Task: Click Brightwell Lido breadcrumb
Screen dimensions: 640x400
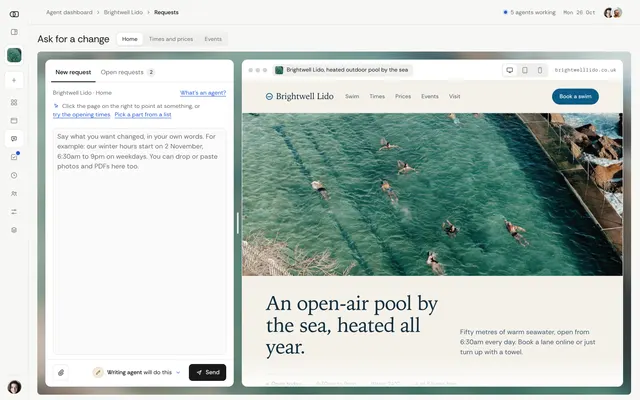Action: [x=123, y=12]
